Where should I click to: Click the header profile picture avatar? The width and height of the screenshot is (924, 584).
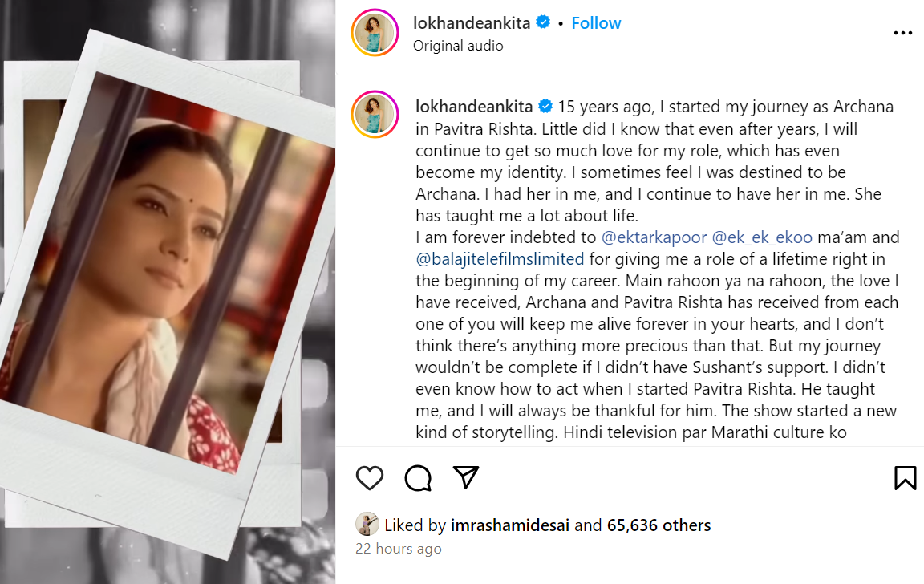click(375, 33)
